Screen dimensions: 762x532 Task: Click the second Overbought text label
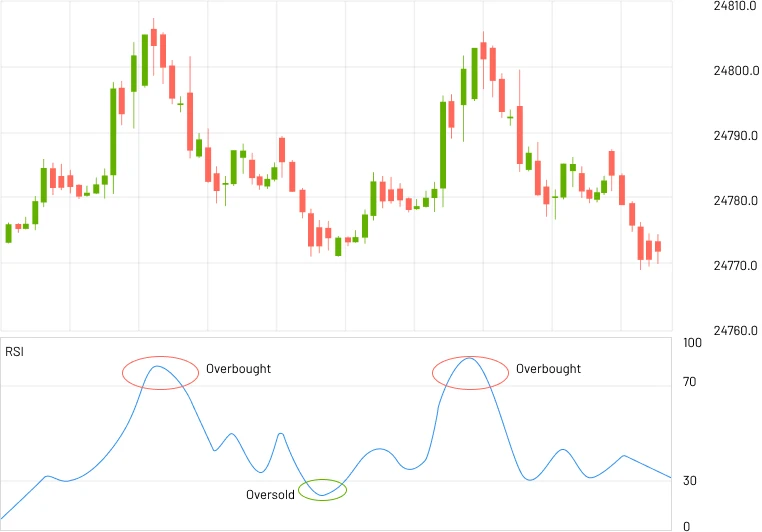548,369
